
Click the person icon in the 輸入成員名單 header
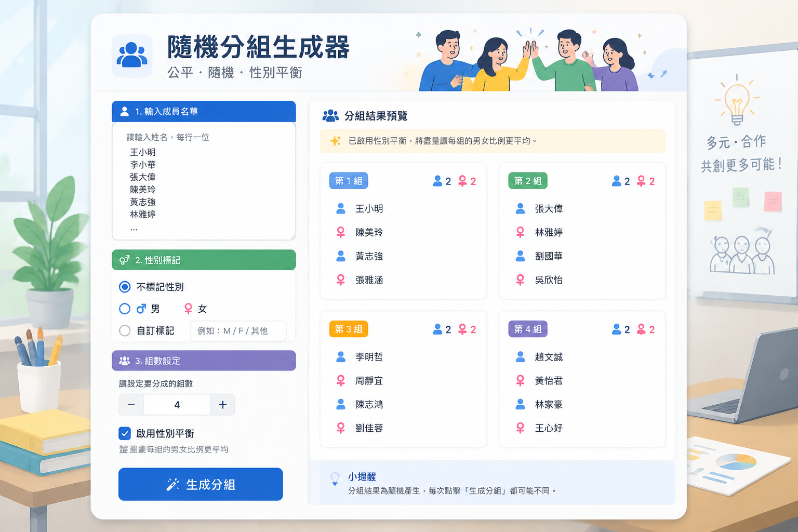pos(125,112)
